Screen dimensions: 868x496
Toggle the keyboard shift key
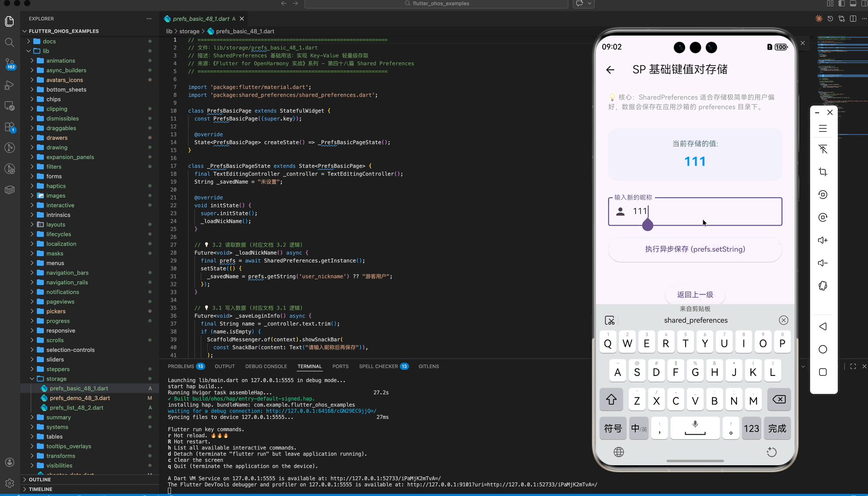pyautogui.click(x=611, y=400)
